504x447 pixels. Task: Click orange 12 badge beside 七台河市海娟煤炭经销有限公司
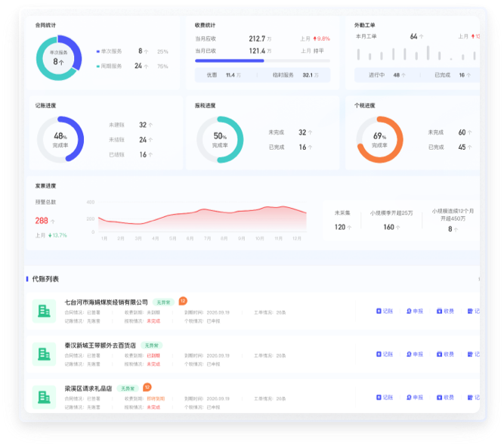[x=183, y=301]
